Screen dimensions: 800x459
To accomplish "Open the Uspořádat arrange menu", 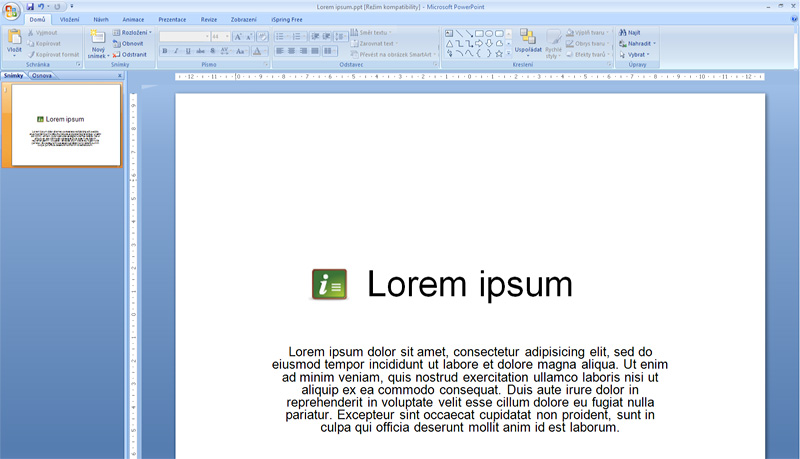I will [x=528, y=43].
